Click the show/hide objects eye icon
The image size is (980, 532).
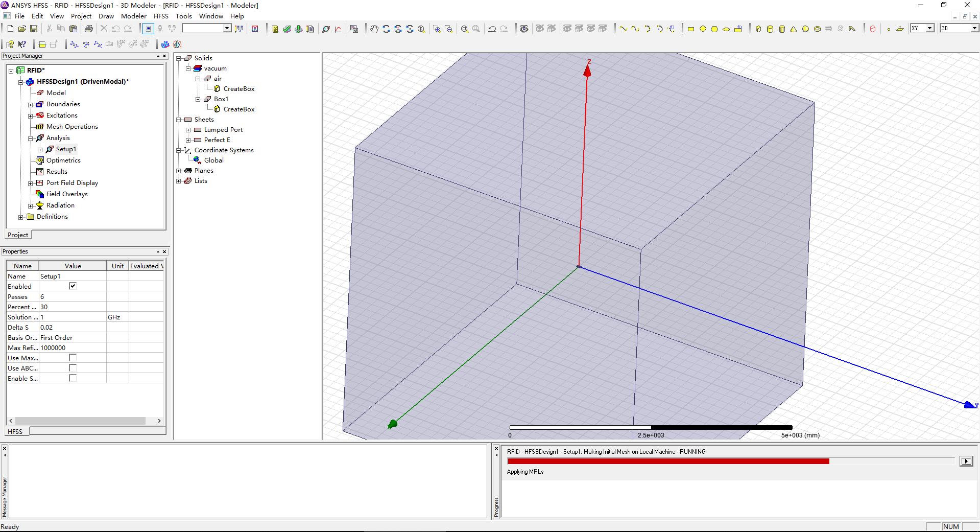pyautogui.click(x=524, y=29)
